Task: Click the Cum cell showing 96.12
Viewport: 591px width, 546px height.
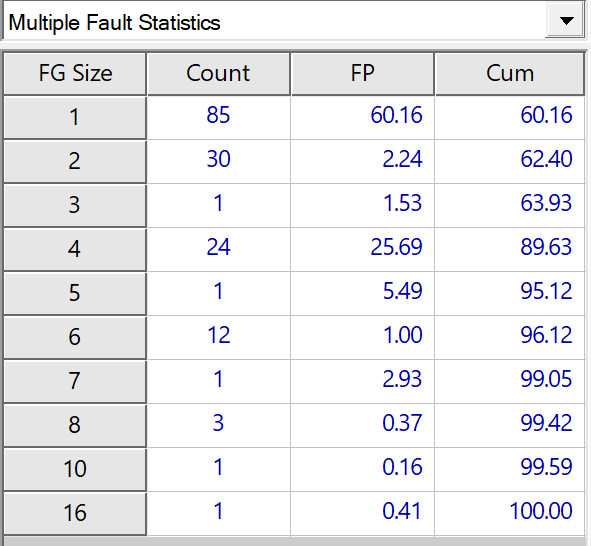Action: pos(510,338)
